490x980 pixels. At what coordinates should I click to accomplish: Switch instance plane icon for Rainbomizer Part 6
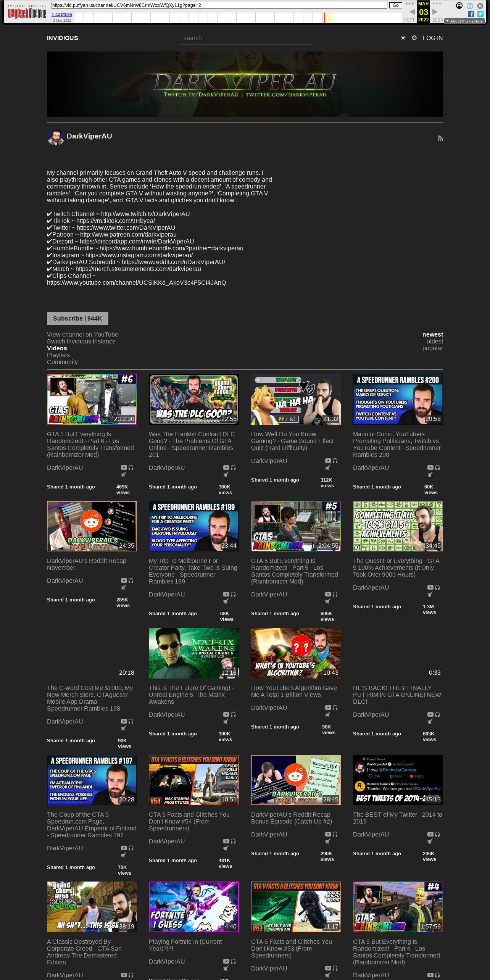tap(124, 475)
